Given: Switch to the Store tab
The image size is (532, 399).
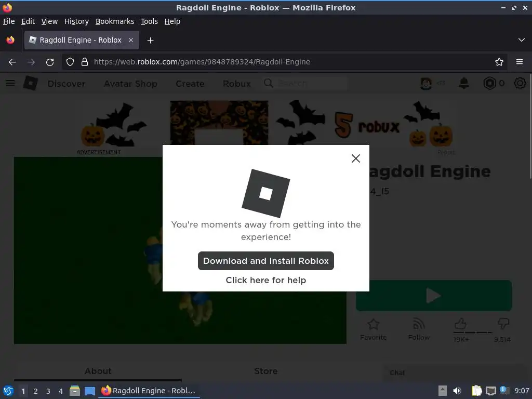Looking at the screenshot, I should [x=265, y=371].
